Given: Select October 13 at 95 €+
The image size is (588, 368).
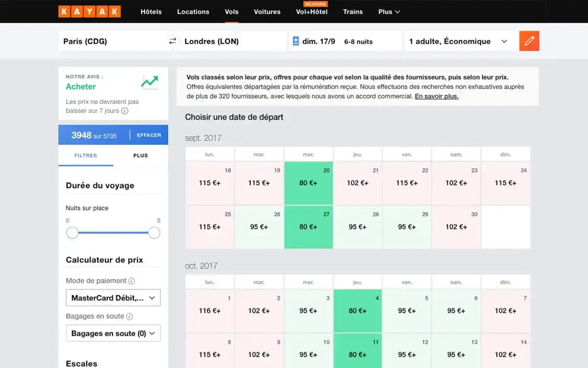Looking at the screenshot, I should pyautogui.click(x=456, y=351).
